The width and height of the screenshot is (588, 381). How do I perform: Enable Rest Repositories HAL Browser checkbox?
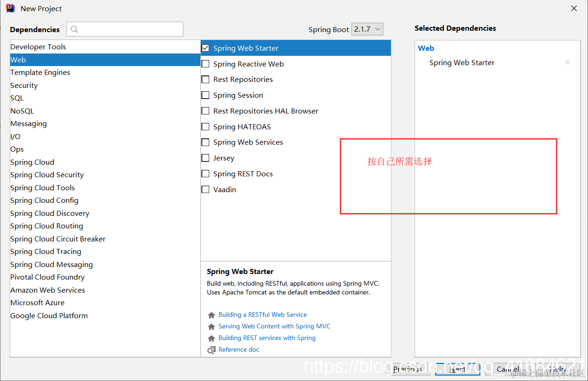[205, 111]
